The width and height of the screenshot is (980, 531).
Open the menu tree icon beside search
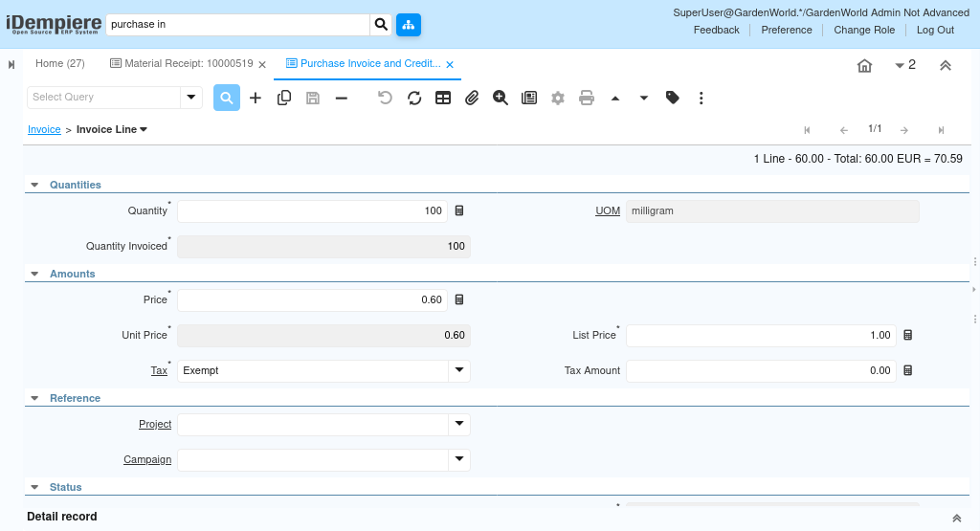click(x=409, y=24)
